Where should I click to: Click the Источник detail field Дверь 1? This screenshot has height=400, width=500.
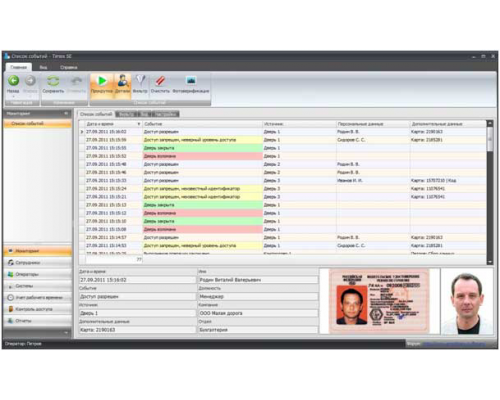click(x=137, y=313)
